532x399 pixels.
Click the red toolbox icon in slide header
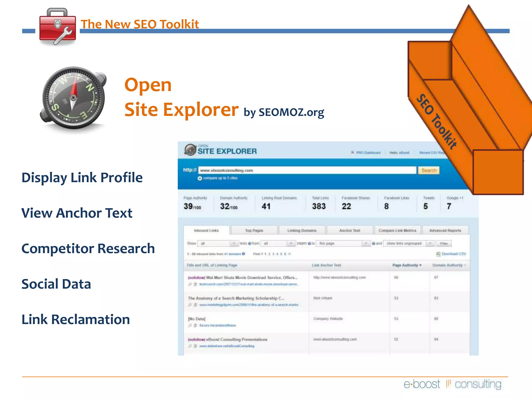(x=57, y=26)
